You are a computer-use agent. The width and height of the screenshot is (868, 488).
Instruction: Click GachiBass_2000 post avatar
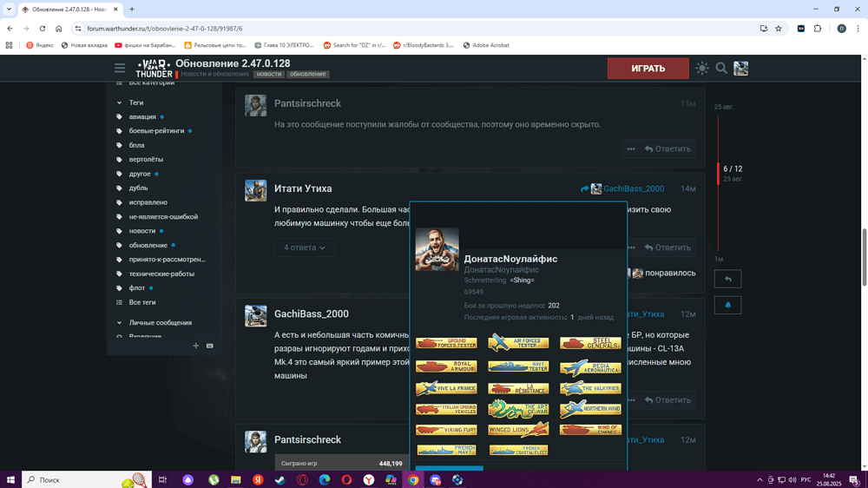tap(256, 316)
